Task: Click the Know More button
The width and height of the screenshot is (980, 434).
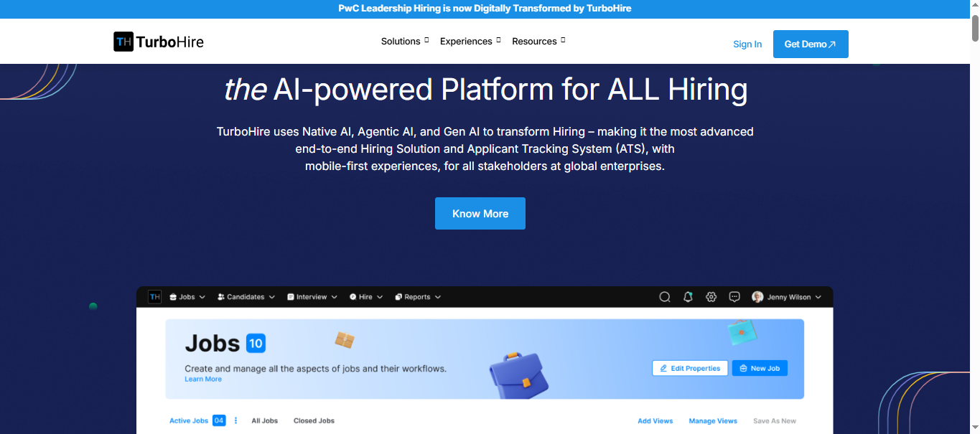Action: (x=480, y=214)
